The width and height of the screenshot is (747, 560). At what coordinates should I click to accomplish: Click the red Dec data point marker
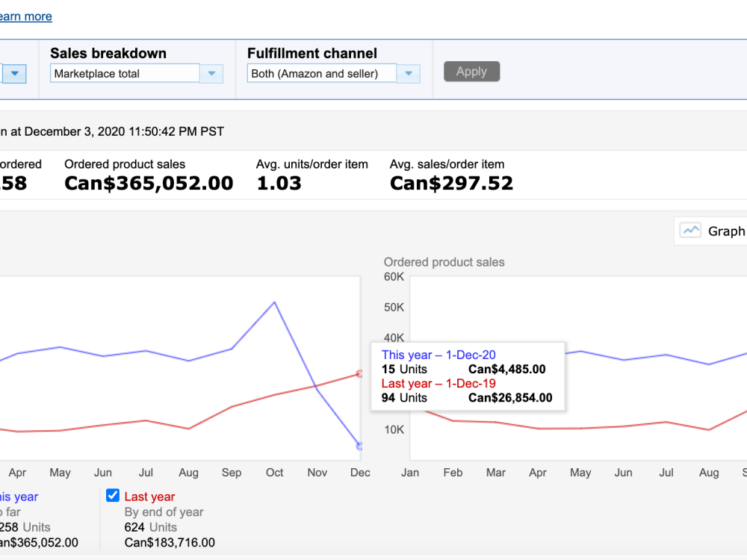360,374
